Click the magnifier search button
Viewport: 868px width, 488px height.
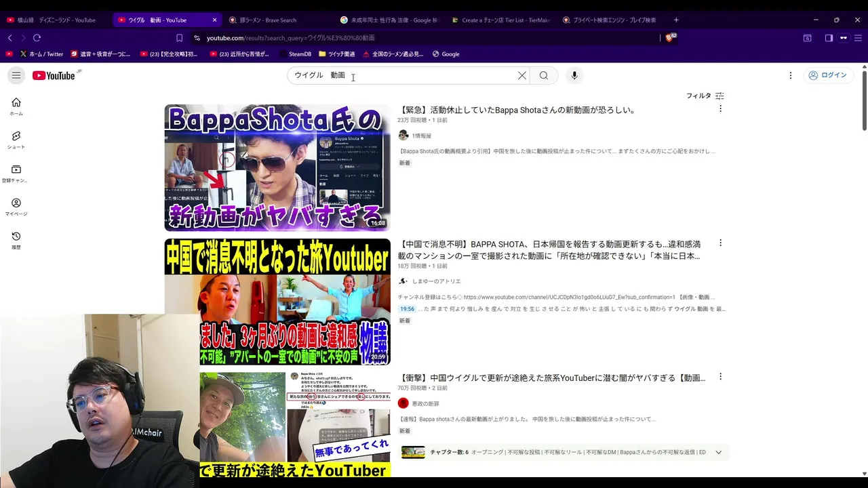pyautogui.click(x=544, y=75)
